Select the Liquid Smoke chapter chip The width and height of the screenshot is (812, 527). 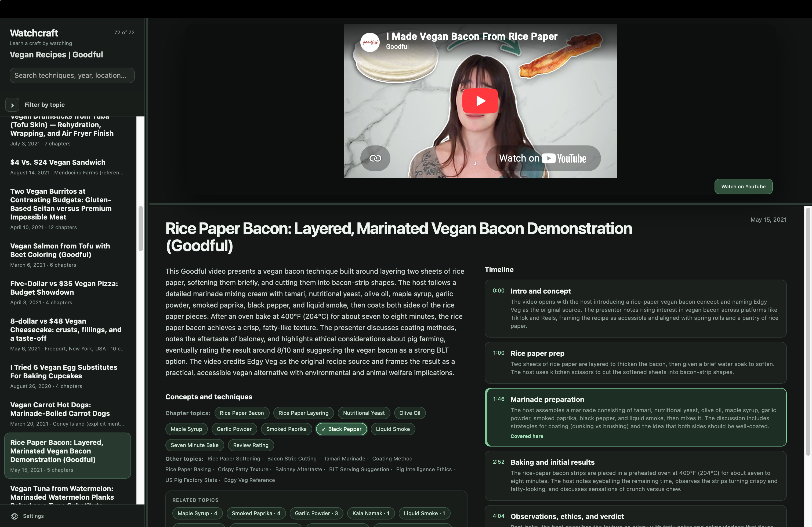[x=393, y=429]
